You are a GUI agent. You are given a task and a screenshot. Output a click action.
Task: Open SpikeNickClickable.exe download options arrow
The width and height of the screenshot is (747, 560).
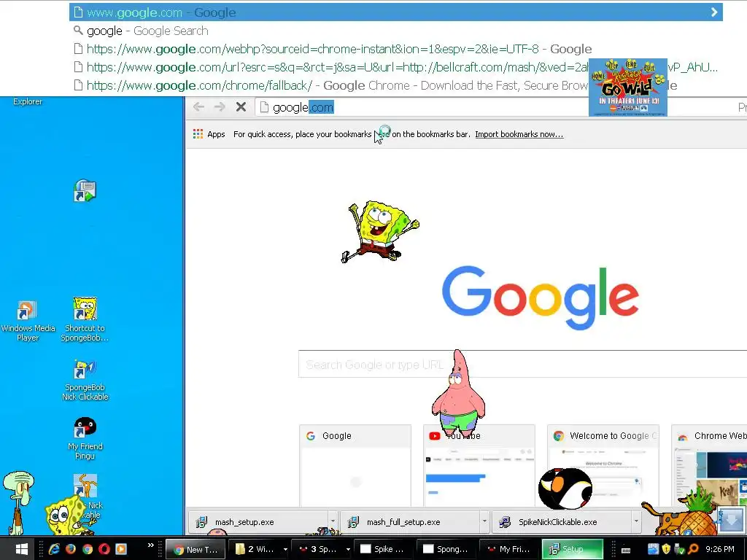click(x=636, y=522)
